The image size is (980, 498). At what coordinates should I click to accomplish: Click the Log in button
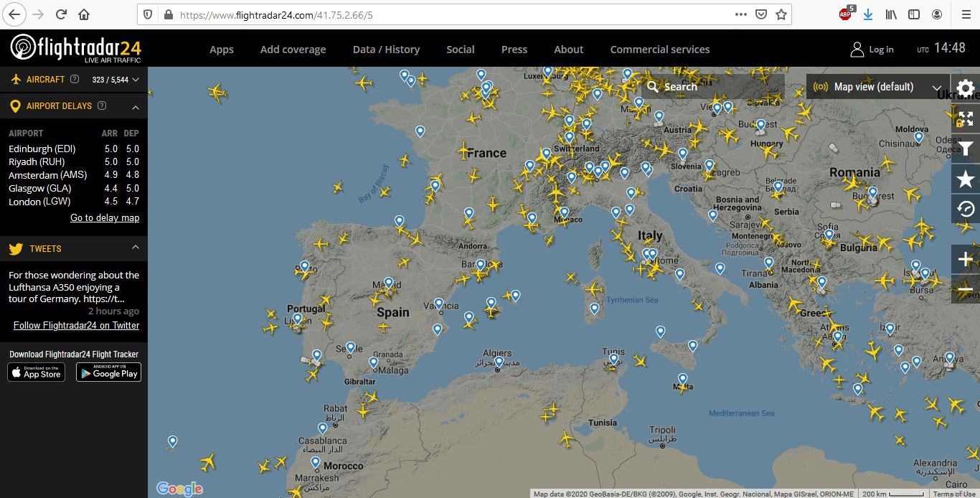(x=872, y=50)
